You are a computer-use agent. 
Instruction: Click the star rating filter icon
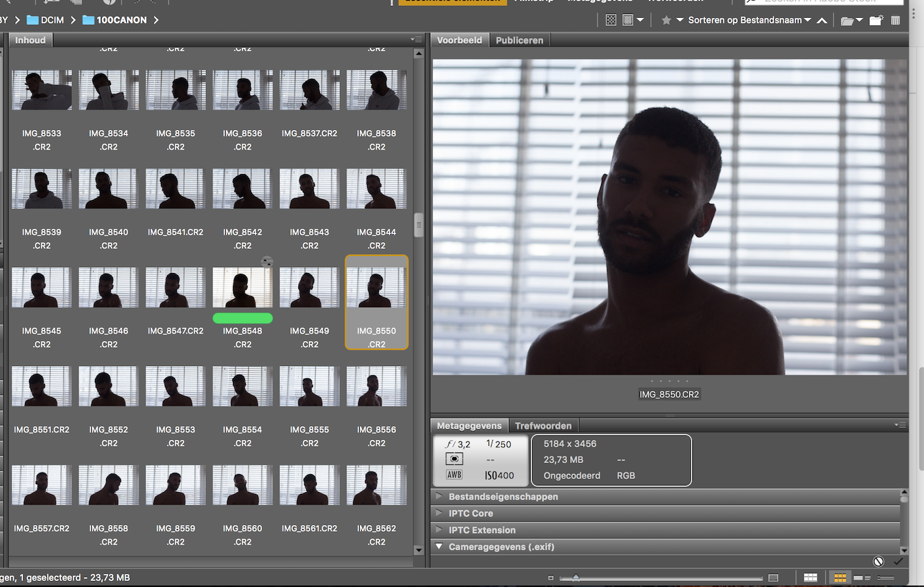[667, 20]
